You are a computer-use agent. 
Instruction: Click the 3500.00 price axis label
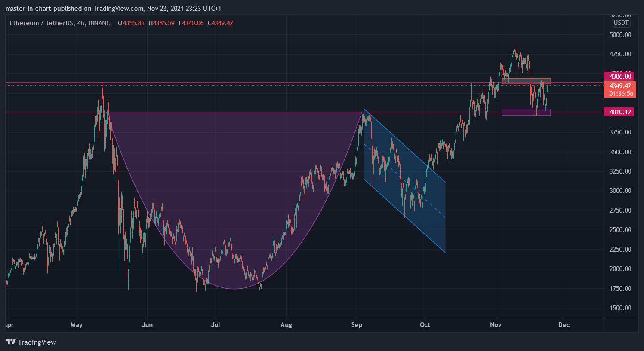[620, 152]
